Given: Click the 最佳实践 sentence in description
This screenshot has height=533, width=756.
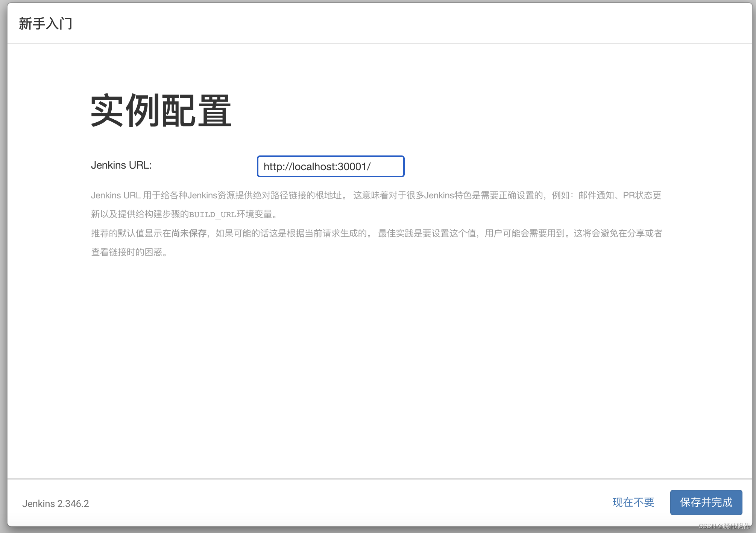Looking at the screenshot, I should pos(429,233).
